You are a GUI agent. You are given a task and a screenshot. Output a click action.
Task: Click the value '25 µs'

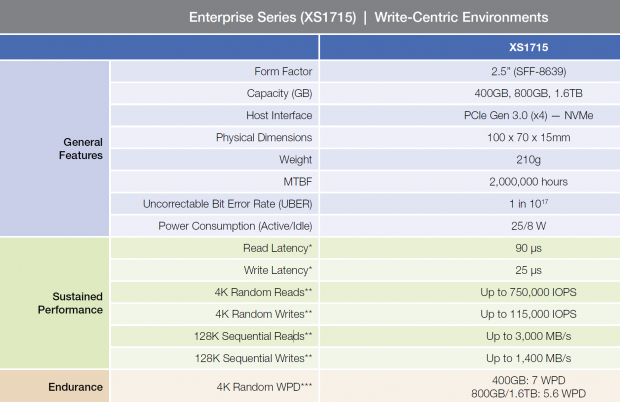528,270
